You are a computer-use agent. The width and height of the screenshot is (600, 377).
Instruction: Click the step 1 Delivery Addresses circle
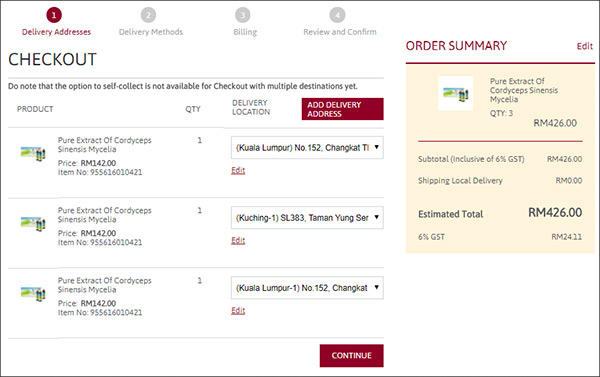(x=54, y=15)
